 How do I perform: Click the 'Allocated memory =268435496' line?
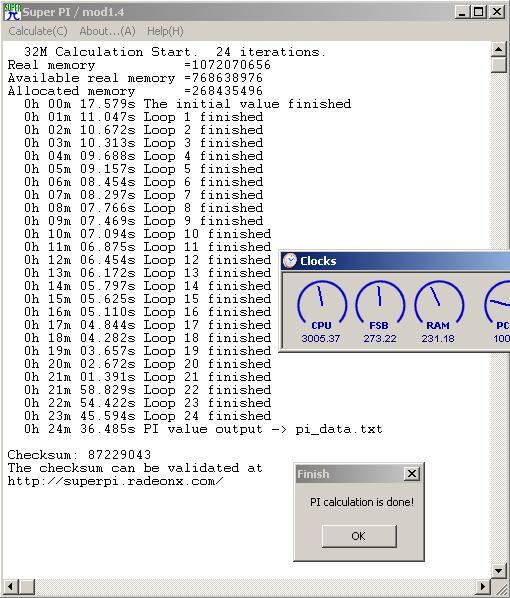tap(135, 91)
